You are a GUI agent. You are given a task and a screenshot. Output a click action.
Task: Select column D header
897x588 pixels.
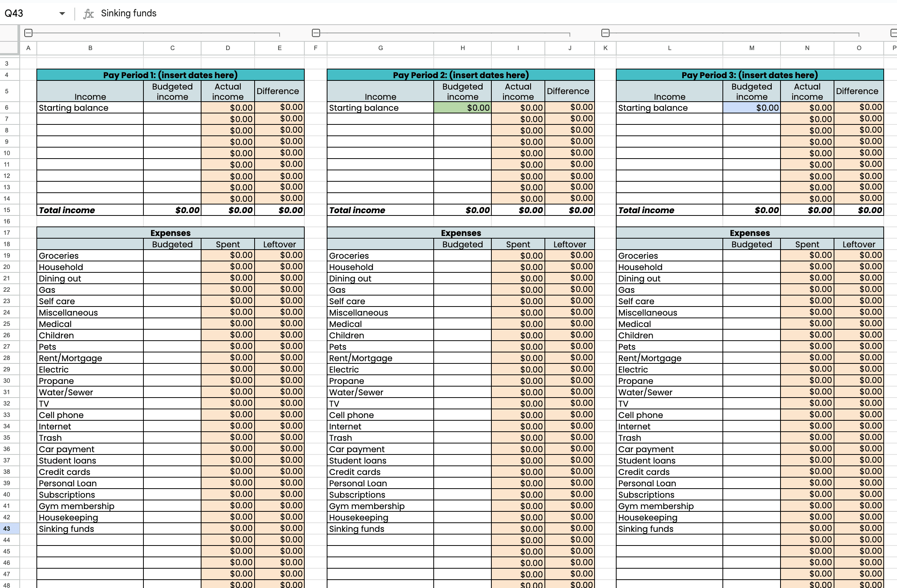coord(228,48)
